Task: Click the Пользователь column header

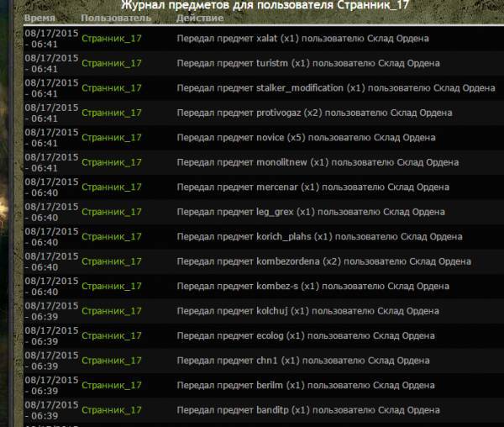Action: (114, 18)
